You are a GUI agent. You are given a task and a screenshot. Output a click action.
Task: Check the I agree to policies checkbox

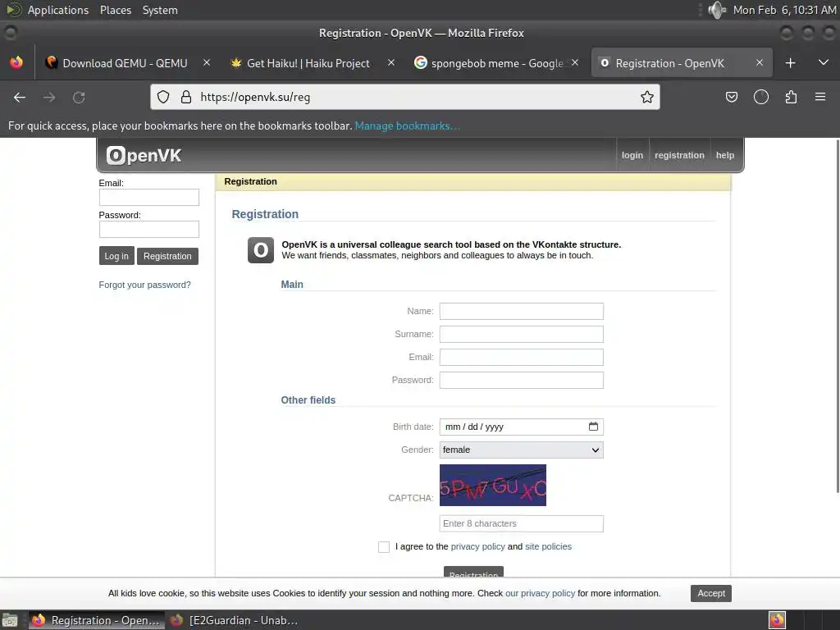click(384, 547)
